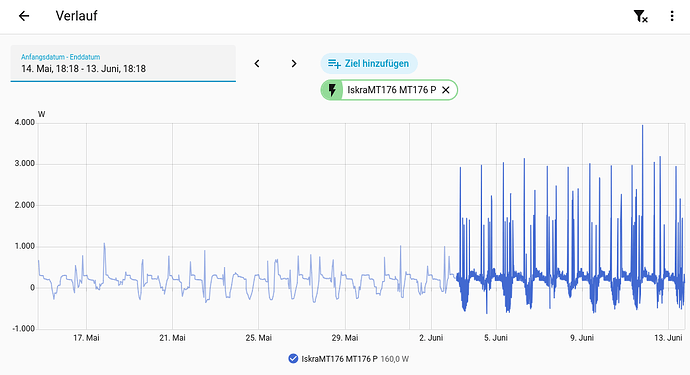Open the three-dot overflow menu
690x375 pixels.
pyautogui.click(x=672, y=16)
